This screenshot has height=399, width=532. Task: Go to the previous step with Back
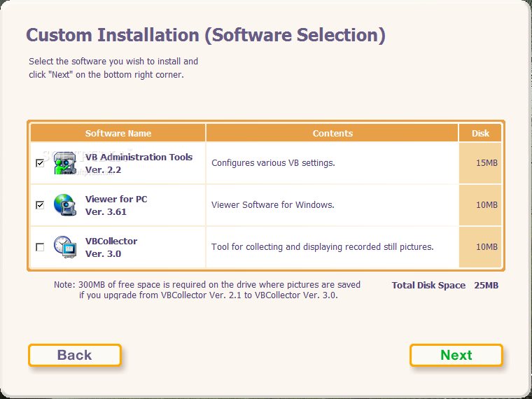[x=75, y=355]
